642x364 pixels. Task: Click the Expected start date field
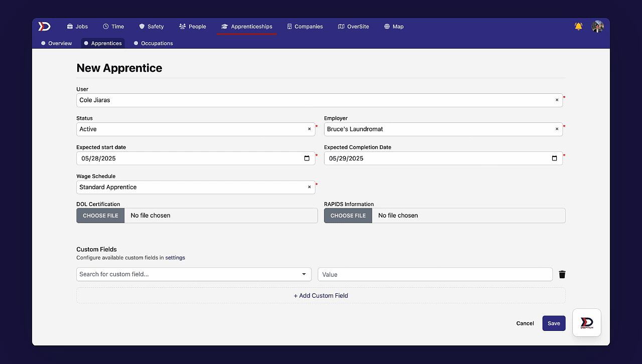(x=196, y=158)
